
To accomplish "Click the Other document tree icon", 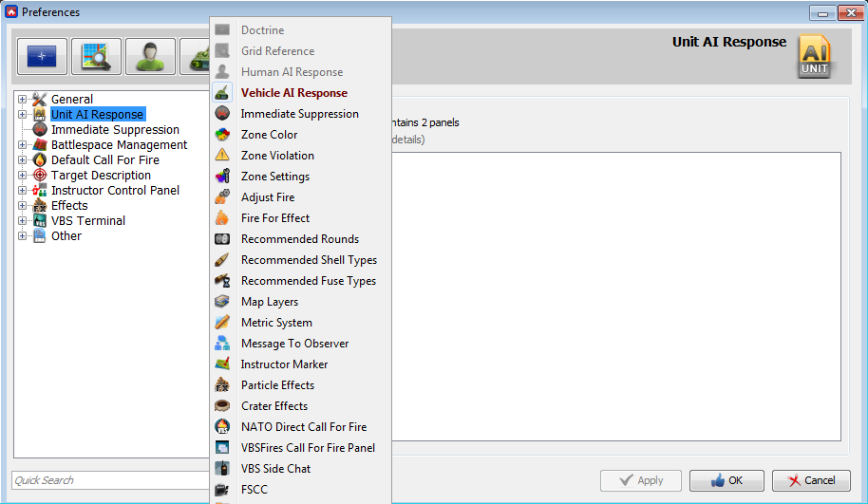I will [x=39, y=235].
